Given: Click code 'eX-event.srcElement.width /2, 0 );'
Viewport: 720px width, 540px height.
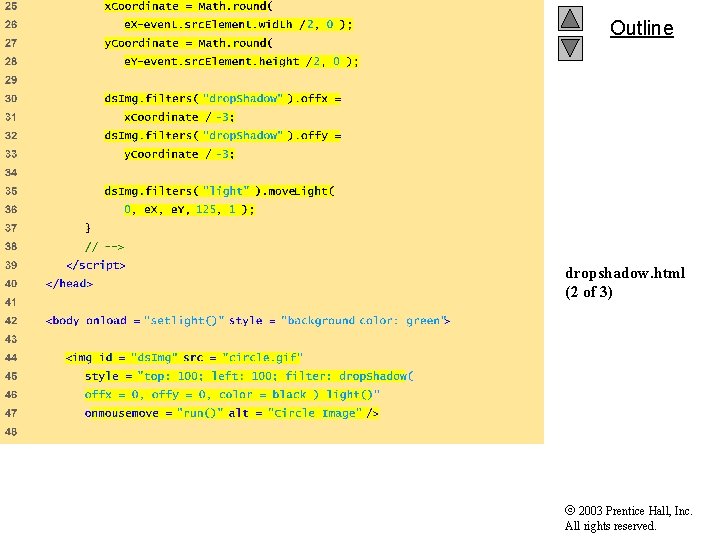Looking at the screenshot, I should coord(238,24).
